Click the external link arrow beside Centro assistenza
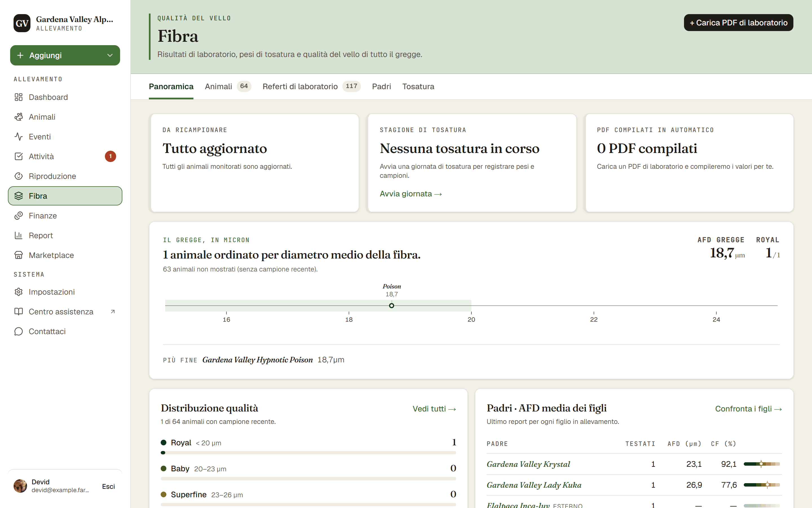The image size is (812, 508). pyautogui.click(x=113, y=312)
